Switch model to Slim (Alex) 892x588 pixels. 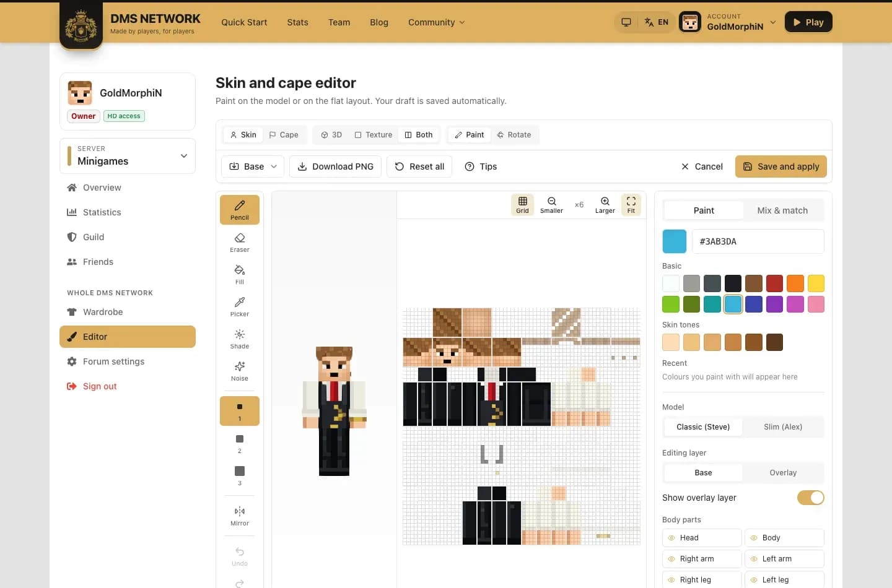(x=783, y=427)
